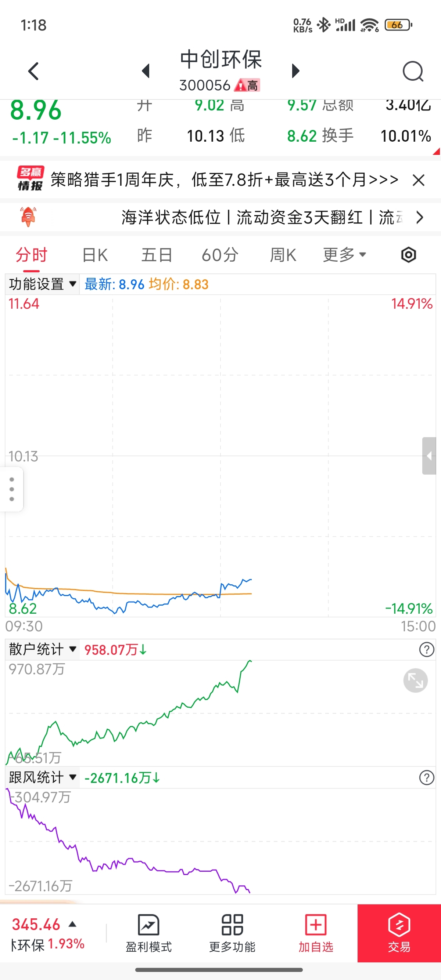
Task: Open chart settings hexagon icon
Action: (408, 255)
